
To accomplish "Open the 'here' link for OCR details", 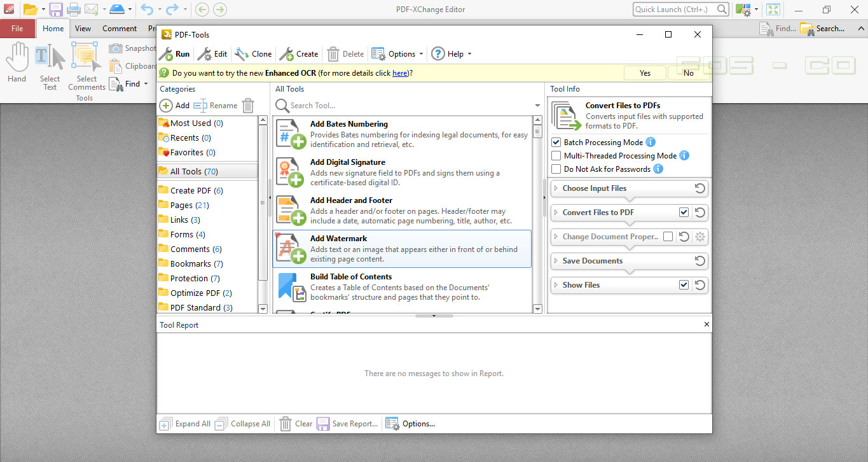I will [x=399, y=73].
